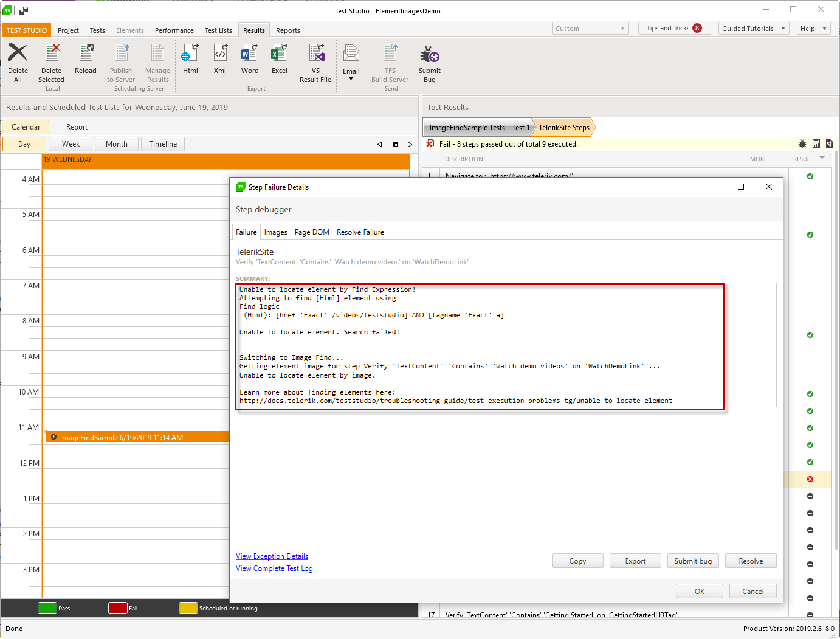Click the Email envelope icon

351,54
